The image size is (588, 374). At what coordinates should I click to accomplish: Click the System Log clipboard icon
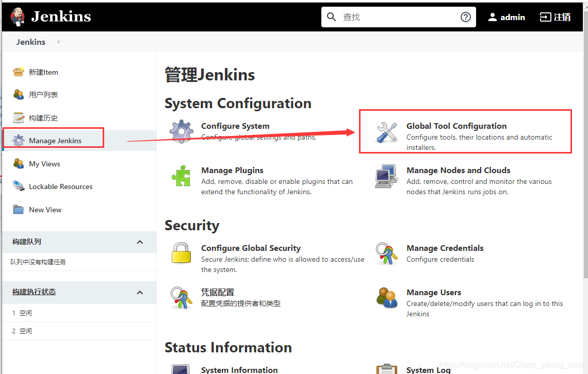[x=387, y=369]
